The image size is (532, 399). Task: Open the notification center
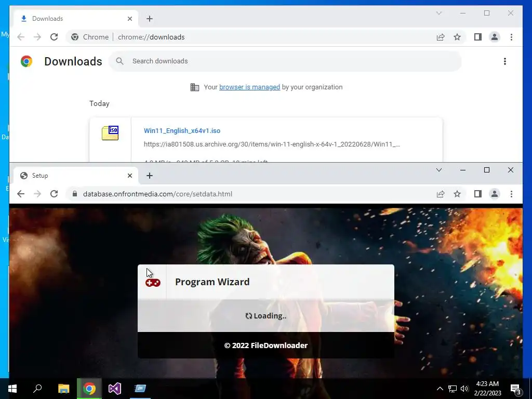515,389
